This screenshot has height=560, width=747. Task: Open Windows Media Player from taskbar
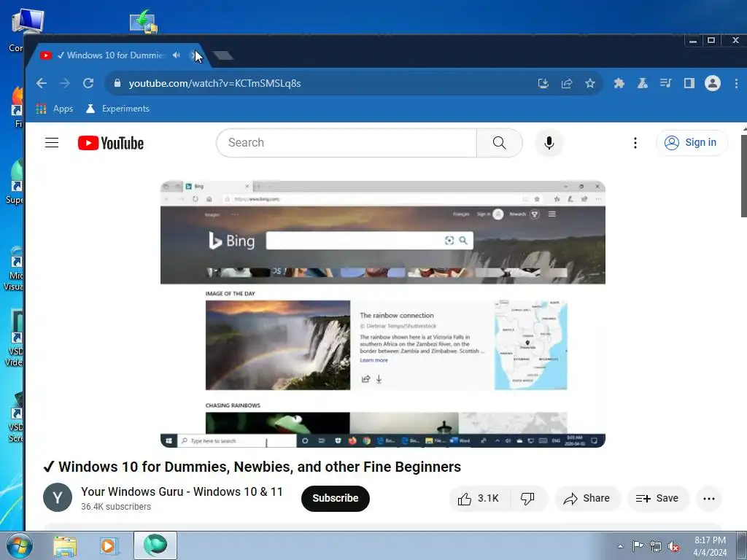click(109, 546)
